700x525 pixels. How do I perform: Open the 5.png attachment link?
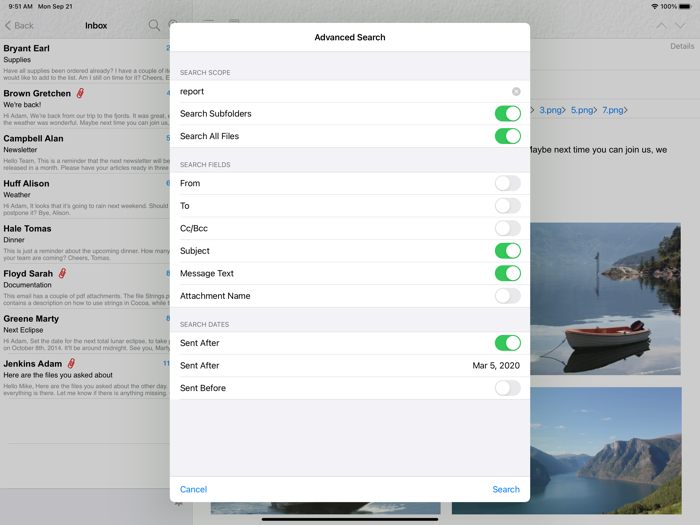coord(582,110)
